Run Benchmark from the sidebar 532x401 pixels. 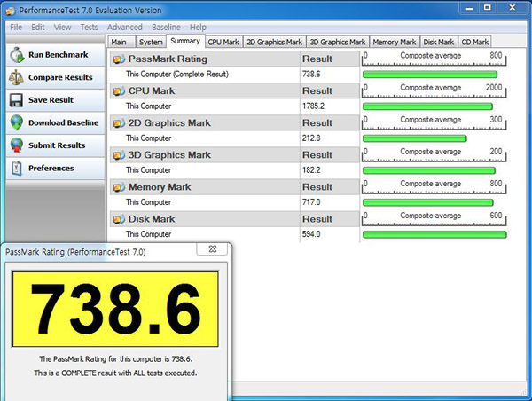point(55,55)
